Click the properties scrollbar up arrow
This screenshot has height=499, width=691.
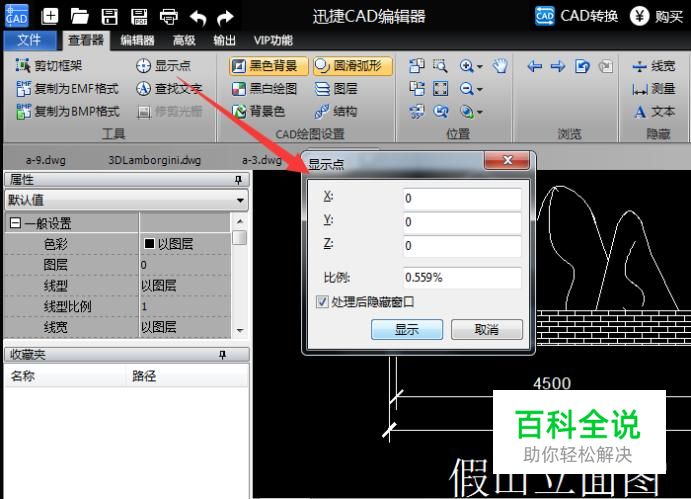click(x=240, y=221)
